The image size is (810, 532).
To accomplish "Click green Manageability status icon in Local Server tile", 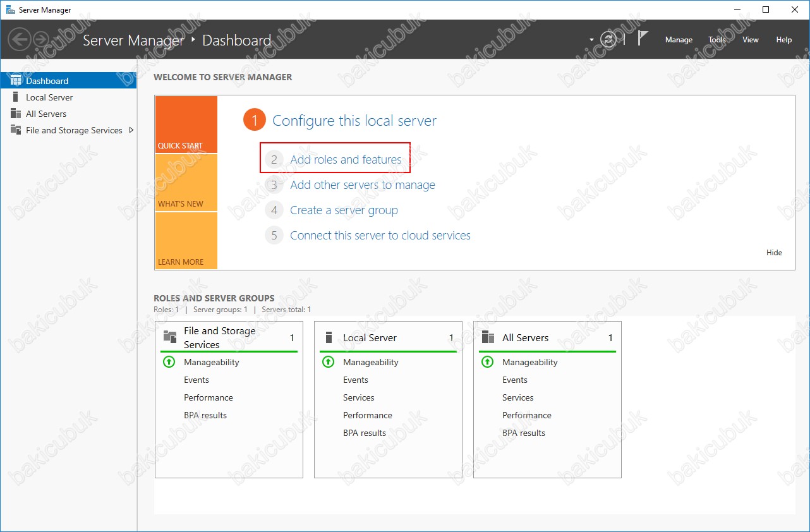I will (x=328, y=362).
